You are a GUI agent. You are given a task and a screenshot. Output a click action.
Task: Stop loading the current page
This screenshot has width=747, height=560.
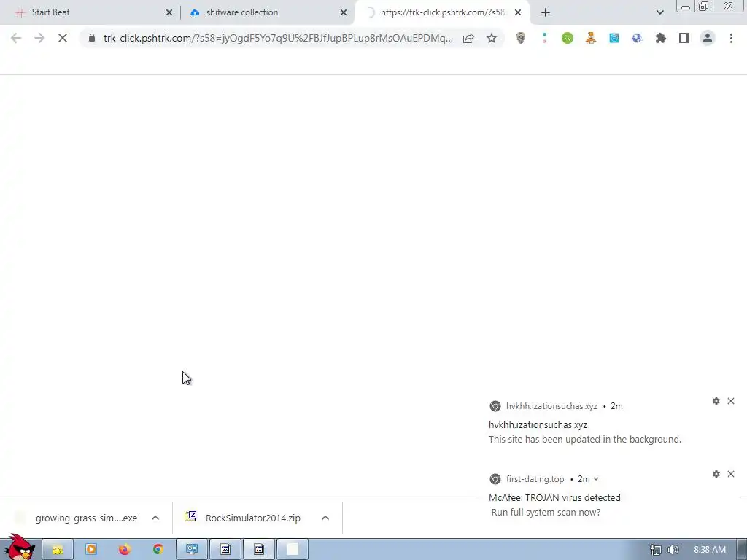coord(63,38)
